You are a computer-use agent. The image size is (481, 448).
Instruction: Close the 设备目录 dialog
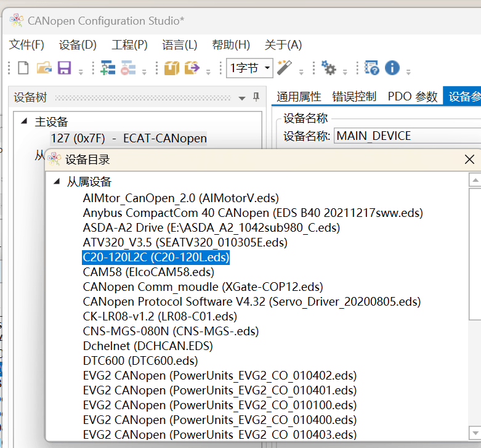[x=469, y=159]
